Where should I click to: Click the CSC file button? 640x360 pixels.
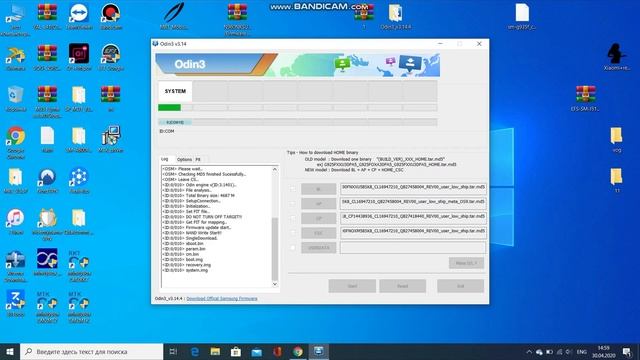tap(318, 233)
